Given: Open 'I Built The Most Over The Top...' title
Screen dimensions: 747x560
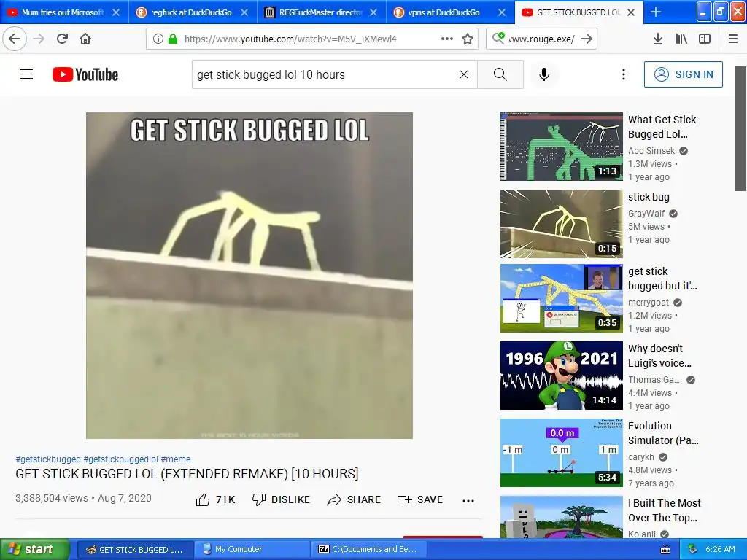Looking at the screenshot, I should click(665, 510).
